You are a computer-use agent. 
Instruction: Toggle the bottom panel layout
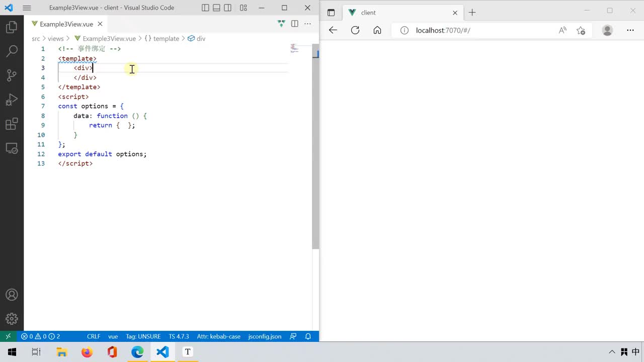[x=216, y=8]
